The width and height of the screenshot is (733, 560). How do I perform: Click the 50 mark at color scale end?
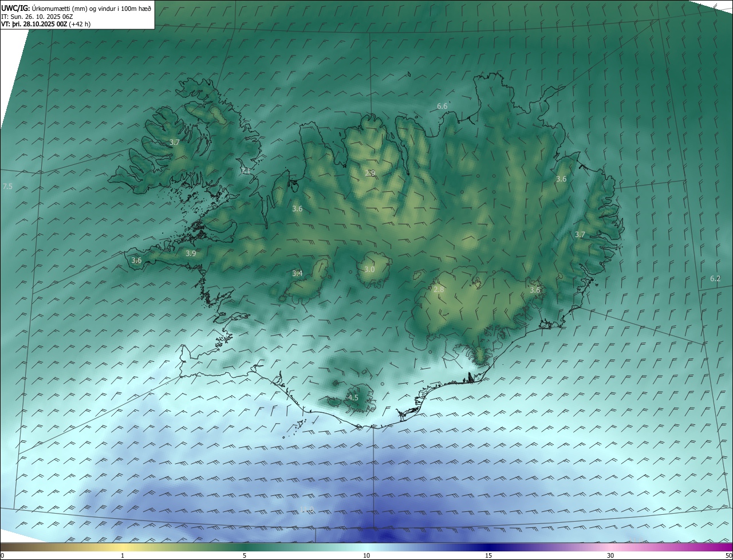(728, 555)
